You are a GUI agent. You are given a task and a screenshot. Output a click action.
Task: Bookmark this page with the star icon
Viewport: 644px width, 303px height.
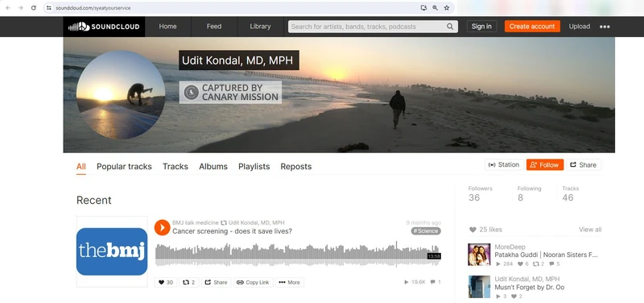447,8
